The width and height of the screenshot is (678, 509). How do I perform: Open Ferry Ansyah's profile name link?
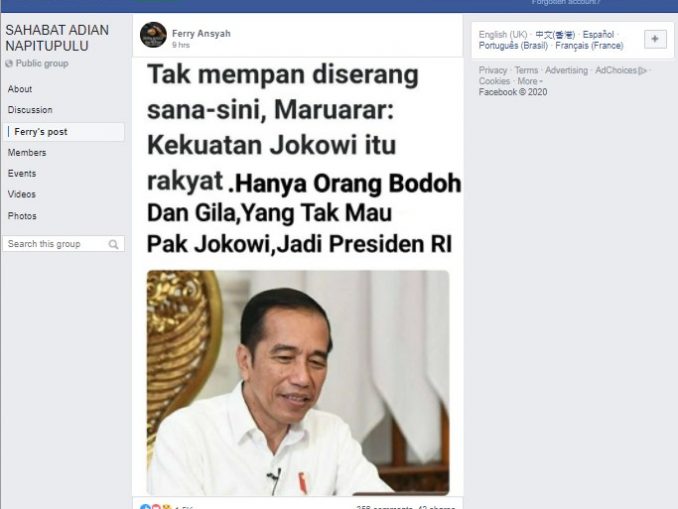pos(201,33)
